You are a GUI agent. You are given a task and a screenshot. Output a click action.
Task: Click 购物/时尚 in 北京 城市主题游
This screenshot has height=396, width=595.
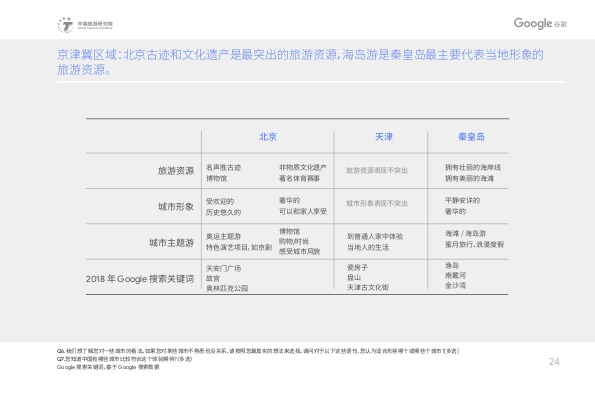(294, 241)
